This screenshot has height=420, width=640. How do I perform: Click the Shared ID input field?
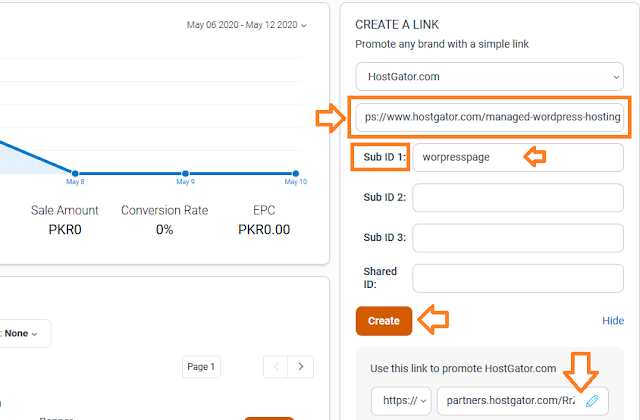pyautogui.click(x=518, y=278)
